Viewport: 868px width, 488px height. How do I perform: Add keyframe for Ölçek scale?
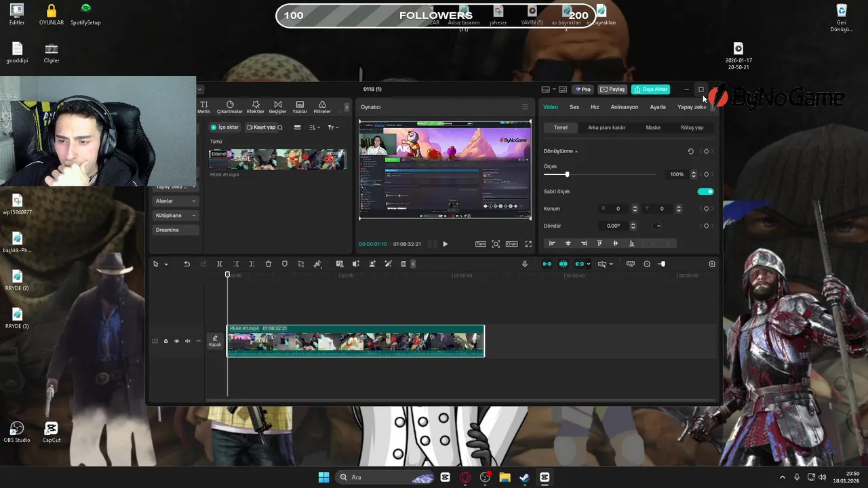pyautogui.click(x=706, y=174)
